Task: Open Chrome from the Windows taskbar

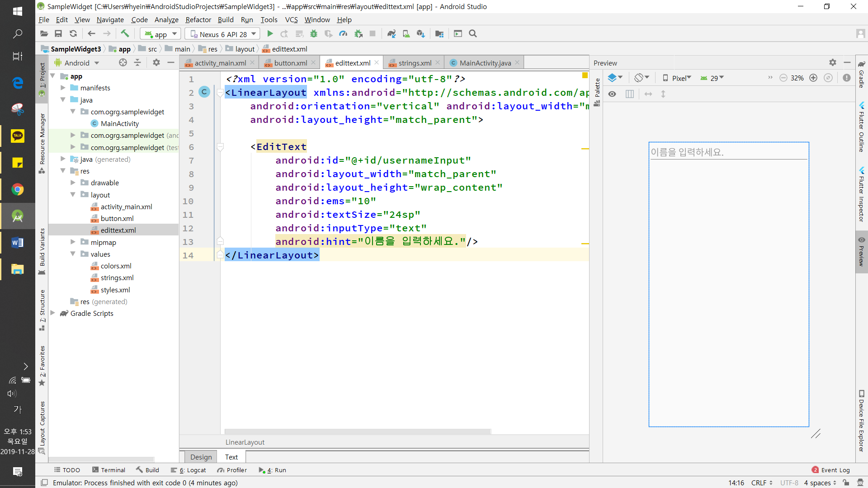Action: (18, 189)
